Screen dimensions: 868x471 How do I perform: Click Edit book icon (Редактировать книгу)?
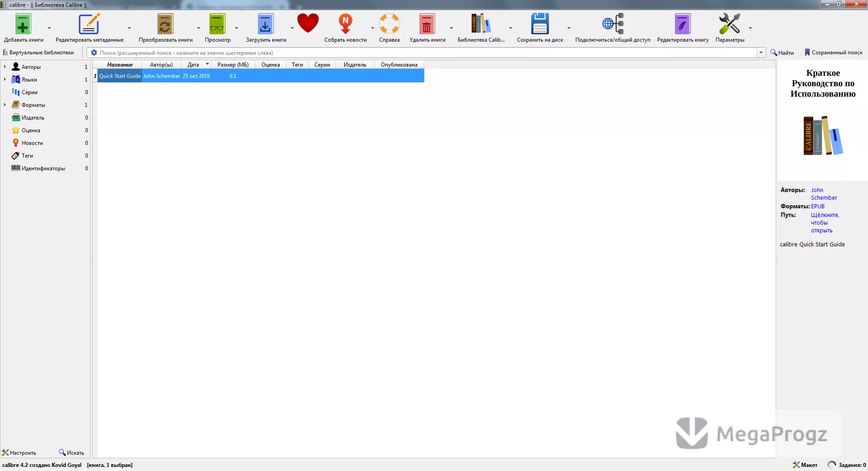coord(683,24)
